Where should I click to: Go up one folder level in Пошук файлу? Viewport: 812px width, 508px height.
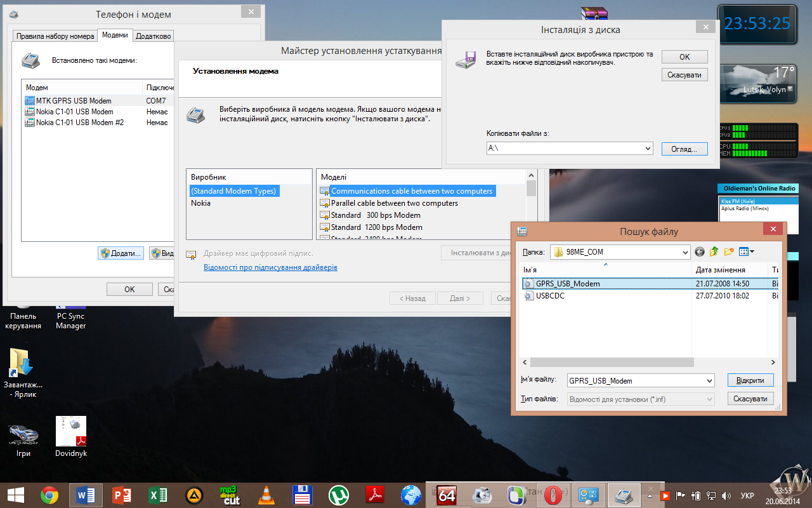click(x=714, y=252)
